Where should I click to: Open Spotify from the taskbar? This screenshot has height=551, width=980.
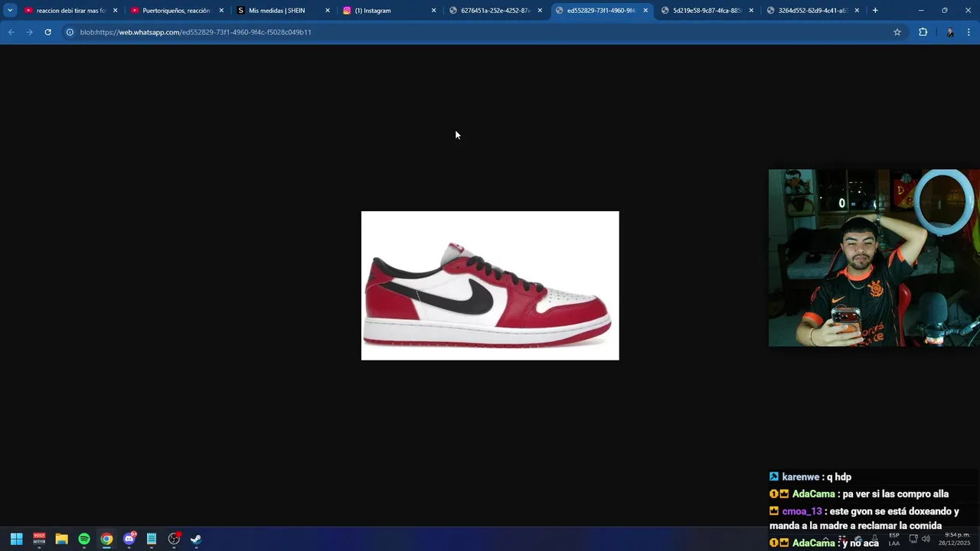(84, 539)
